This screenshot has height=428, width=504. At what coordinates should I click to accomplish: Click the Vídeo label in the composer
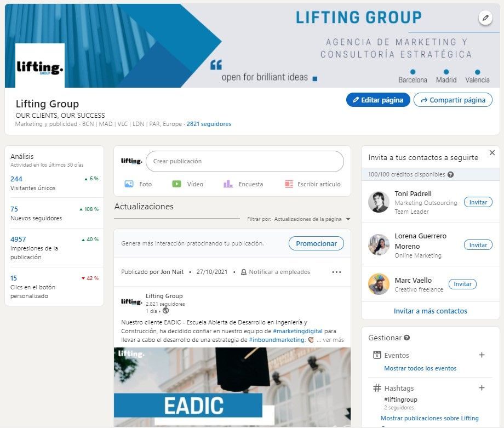[195, 184]
